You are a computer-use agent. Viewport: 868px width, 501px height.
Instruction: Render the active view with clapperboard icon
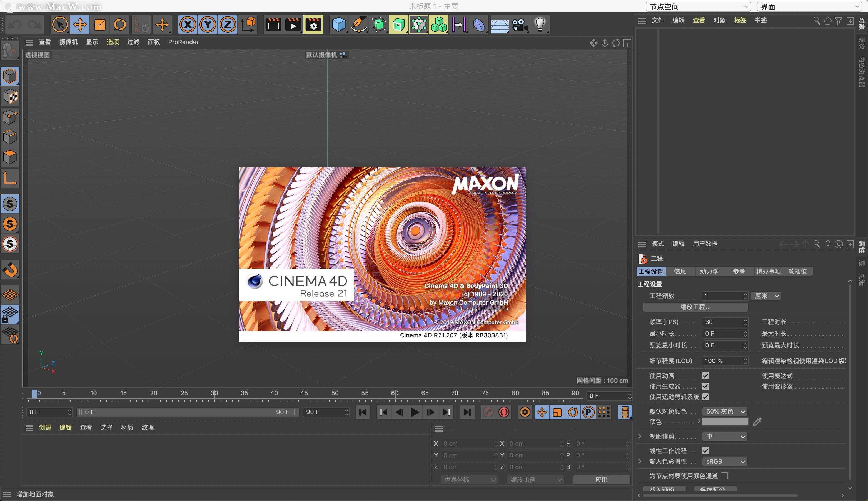(x=273, y=24)
